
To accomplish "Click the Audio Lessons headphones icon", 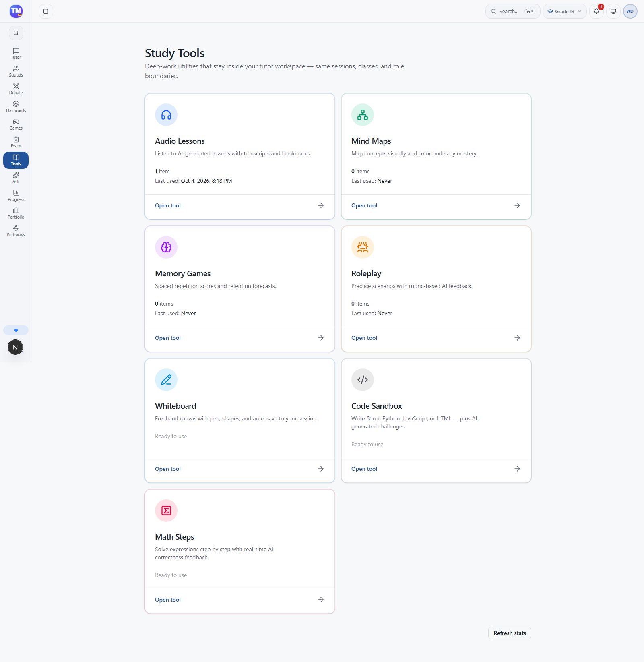I will click(166, 115).
